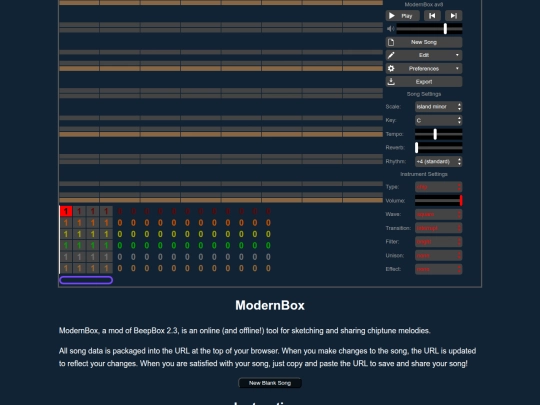Start playback with the Play button
The height and width of the screenshot is (405, 540).
click(x=402, y=16)
